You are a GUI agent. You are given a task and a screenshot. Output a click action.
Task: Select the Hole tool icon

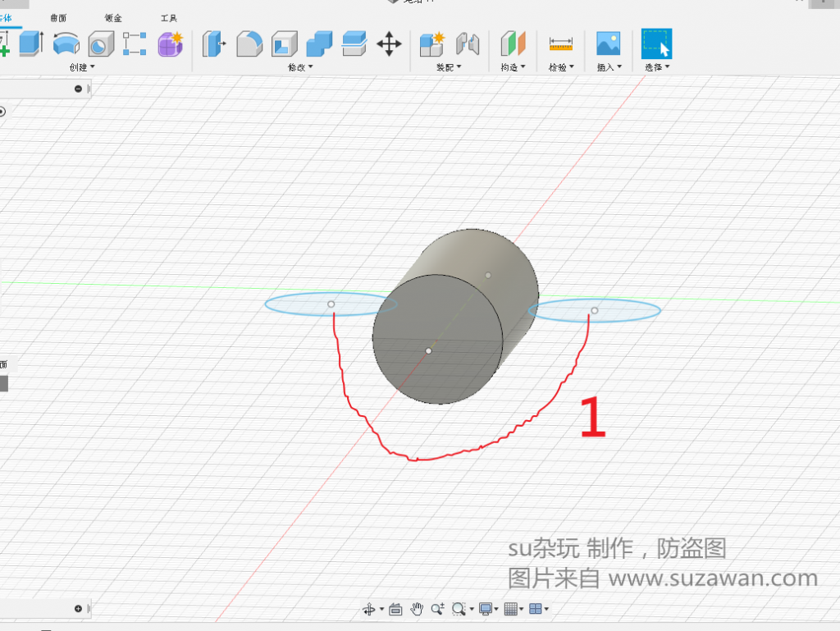click(101, 44)
